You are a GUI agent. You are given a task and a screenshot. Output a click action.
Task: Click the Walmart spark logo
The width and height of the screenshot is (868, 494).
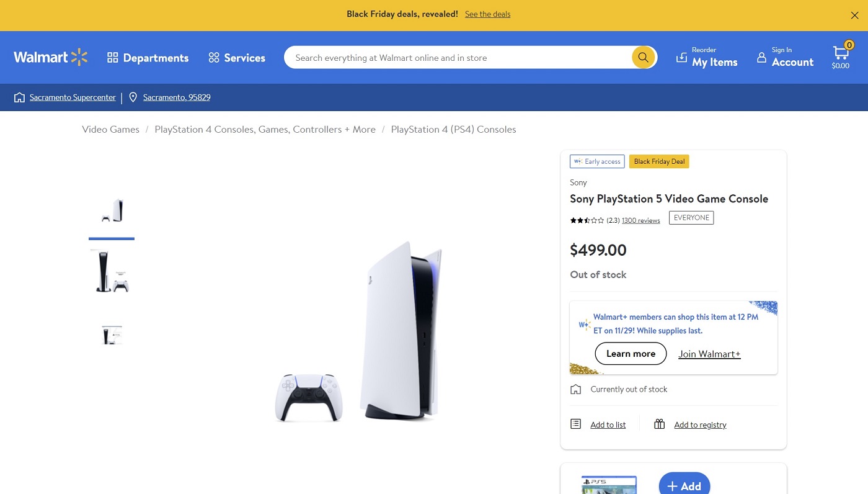[x=79, y=58]
